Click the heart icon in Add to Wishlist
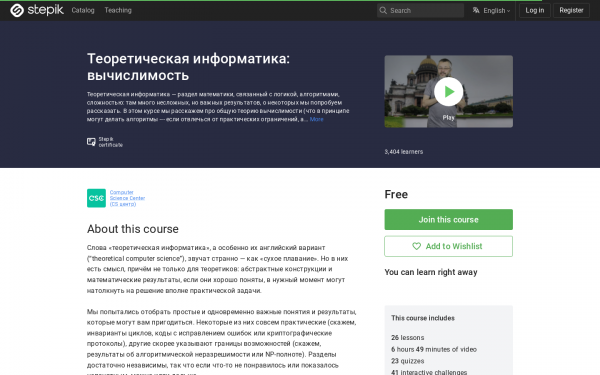 click(416, 246)
